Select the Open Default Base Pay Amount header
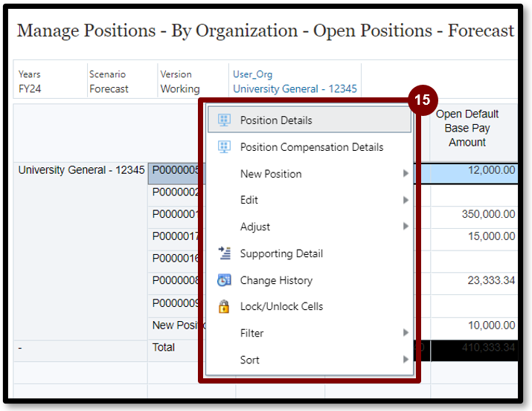 (467, 128)
